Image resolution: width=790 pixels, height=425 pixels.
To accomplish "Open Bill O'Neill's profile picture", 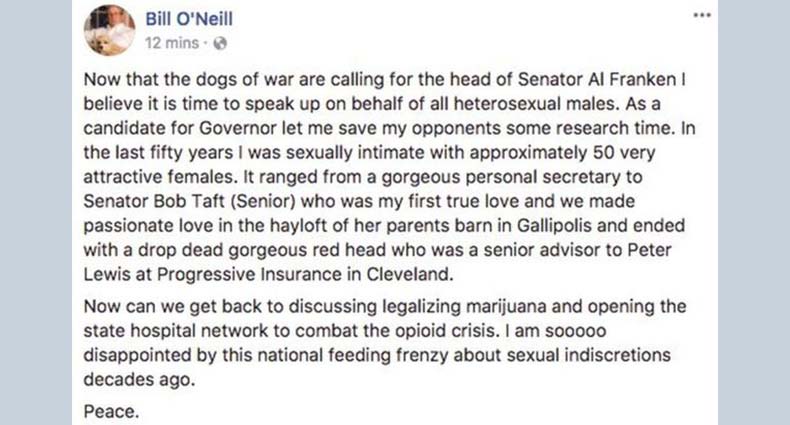I will [x=108, y=28].
